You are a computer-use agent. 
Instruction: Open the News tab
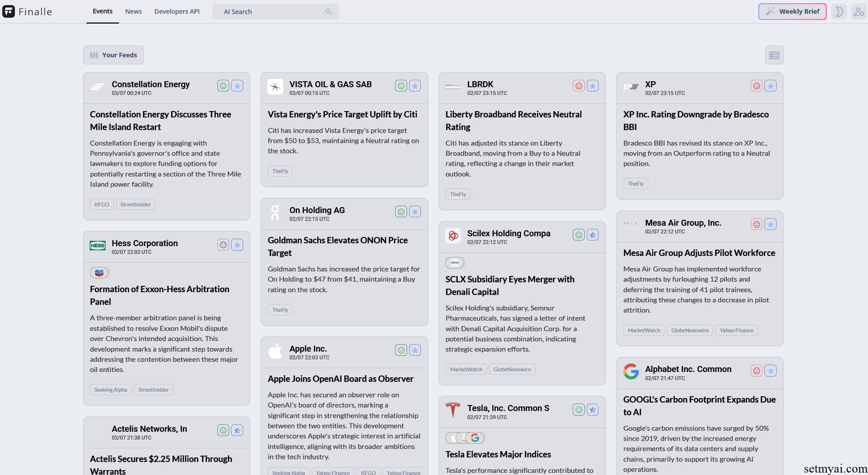133,11
